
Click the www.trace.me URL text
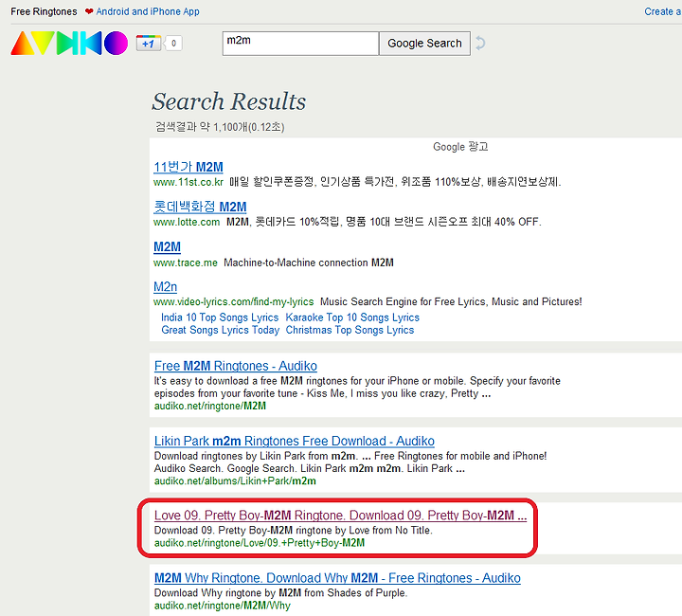(186, 263)
